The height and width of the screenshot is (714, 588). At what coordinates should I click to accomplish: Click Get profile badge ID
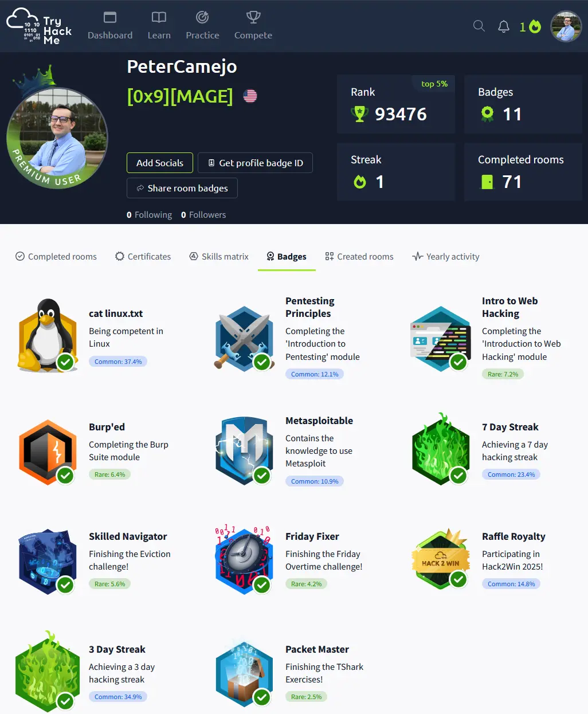pyautogui.click(x=255, y=163)
